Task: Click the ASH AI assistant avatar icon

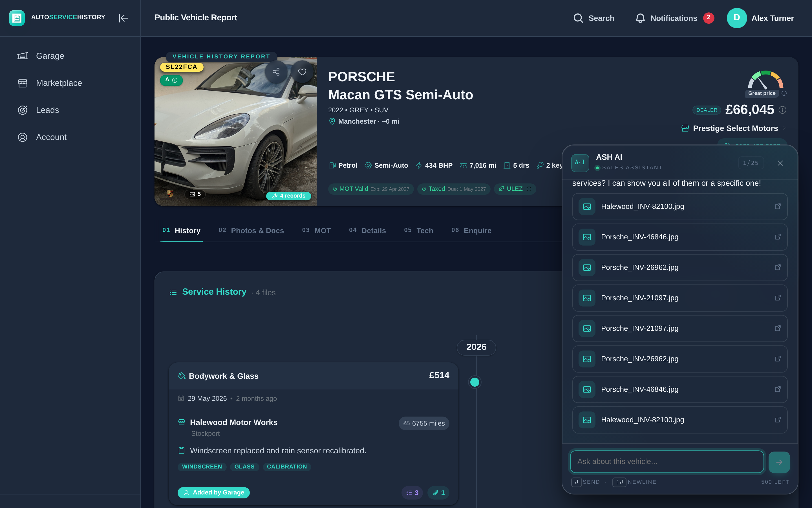Action: point(580,163)
